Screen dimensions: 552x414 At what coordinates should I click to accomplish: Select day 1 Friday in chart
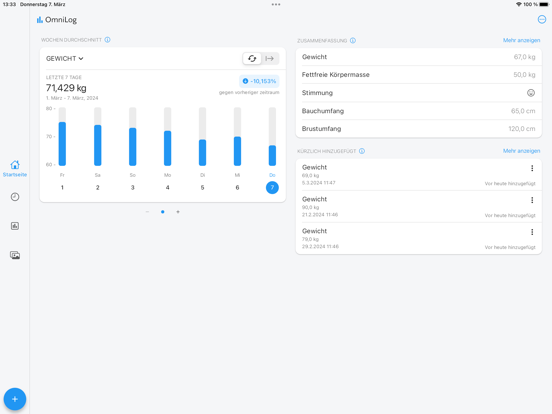click(62, 187)
